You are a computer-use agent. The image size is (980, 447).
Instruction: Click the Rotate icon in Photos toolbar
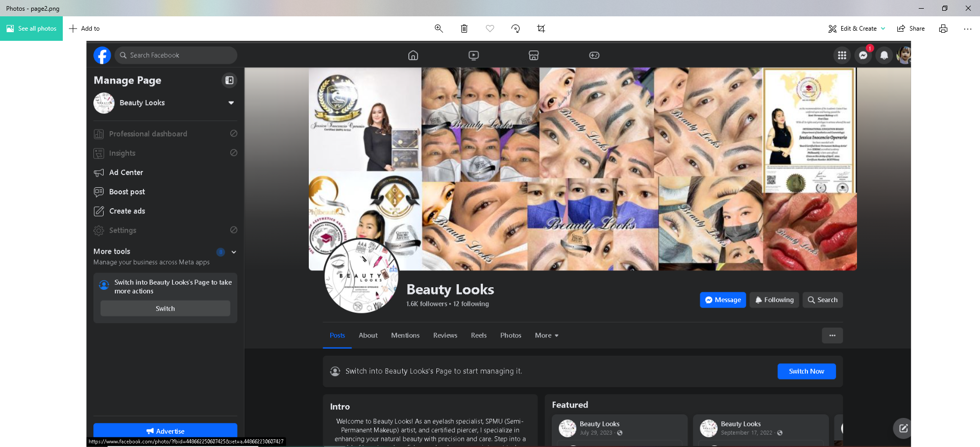tap(516, 29)
